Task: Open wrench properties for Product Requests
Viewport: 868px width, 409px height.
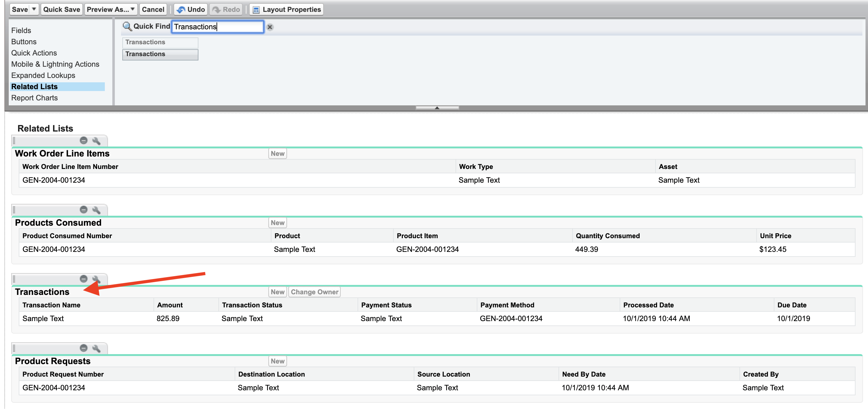Action: click(96, 349)
